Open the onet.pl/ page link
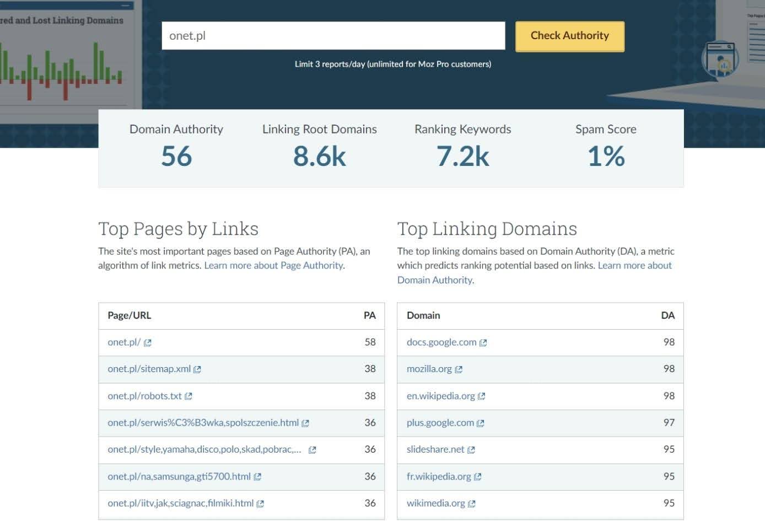Screen dimensions: 765x532 pos(124,342)
